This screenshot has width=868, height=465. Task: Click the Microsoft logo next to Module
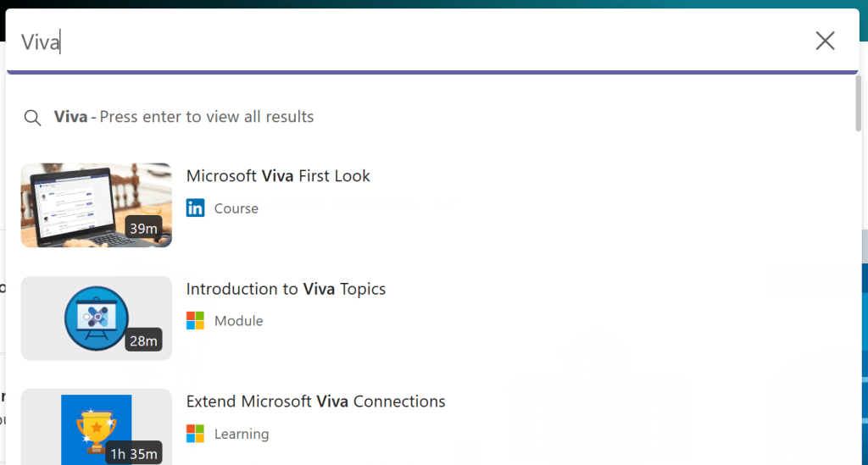tap(196, 321)
